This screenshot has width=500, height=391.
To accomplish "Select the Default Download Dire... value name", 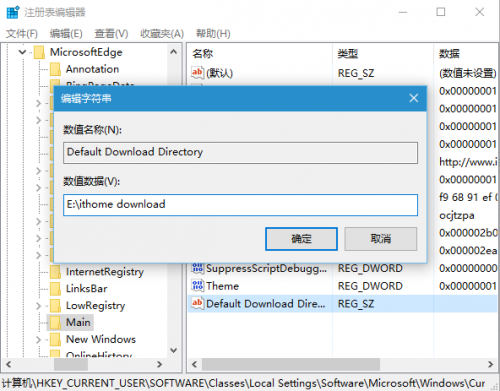I will click(x=266, y=304).
